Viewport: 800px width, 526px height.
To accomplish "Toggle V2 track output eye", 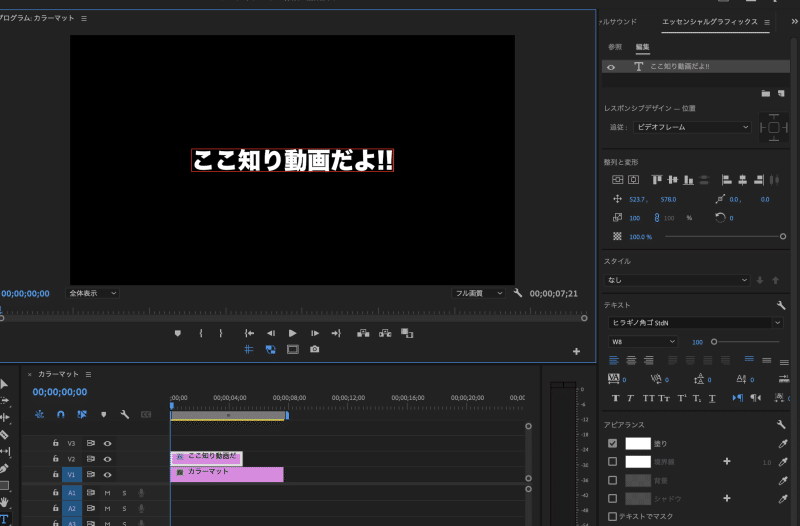I will 108,459.
